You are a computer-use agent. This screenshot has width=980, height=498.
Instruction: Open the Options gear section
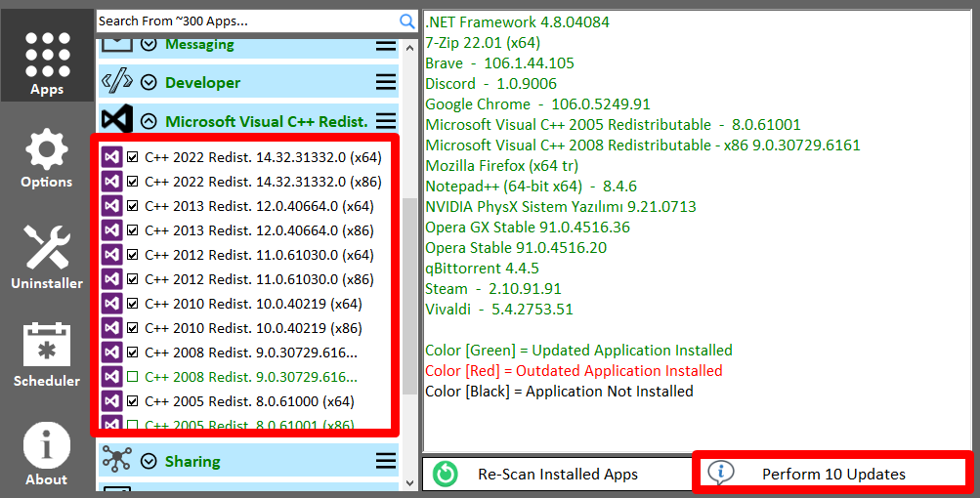[x=47, y=158]
